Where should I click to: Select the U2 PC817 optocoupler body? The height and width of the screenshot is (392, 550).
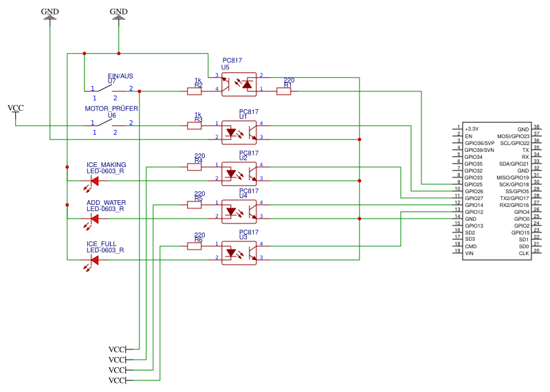click(x=239, y=174)
